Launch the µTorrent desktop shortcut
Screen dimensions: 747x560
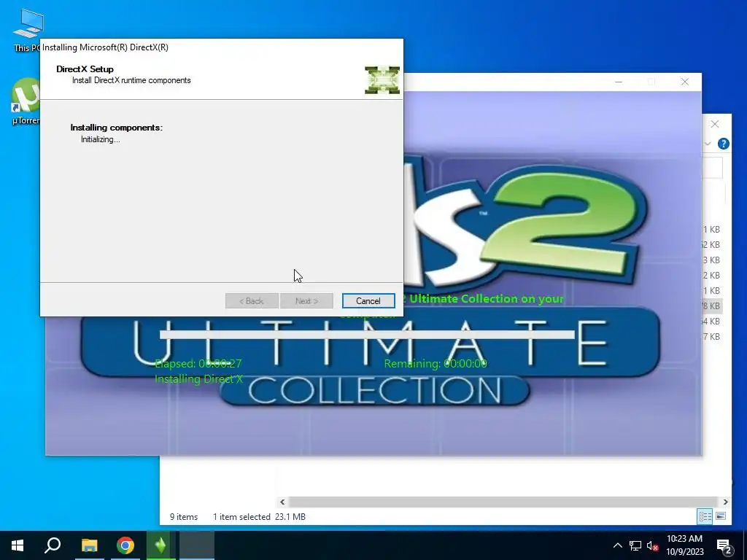(26, 101)
